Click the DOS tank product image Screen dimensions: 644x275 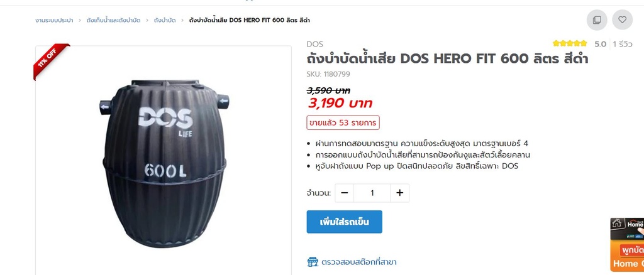pos(164,164)
